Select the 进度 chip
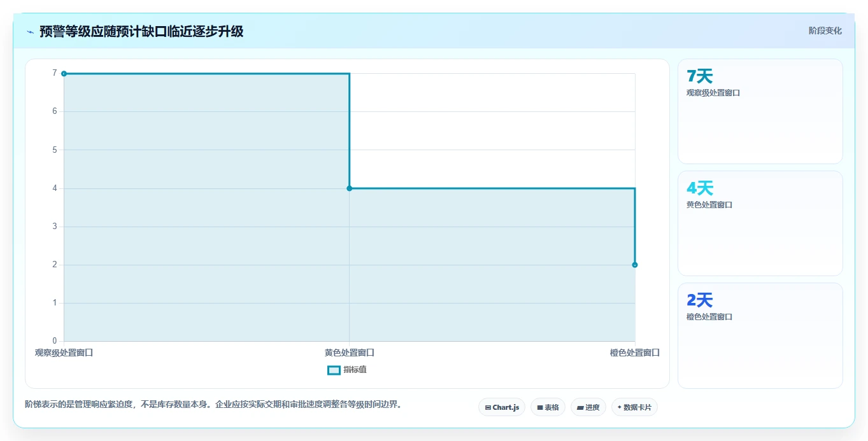 588,407
